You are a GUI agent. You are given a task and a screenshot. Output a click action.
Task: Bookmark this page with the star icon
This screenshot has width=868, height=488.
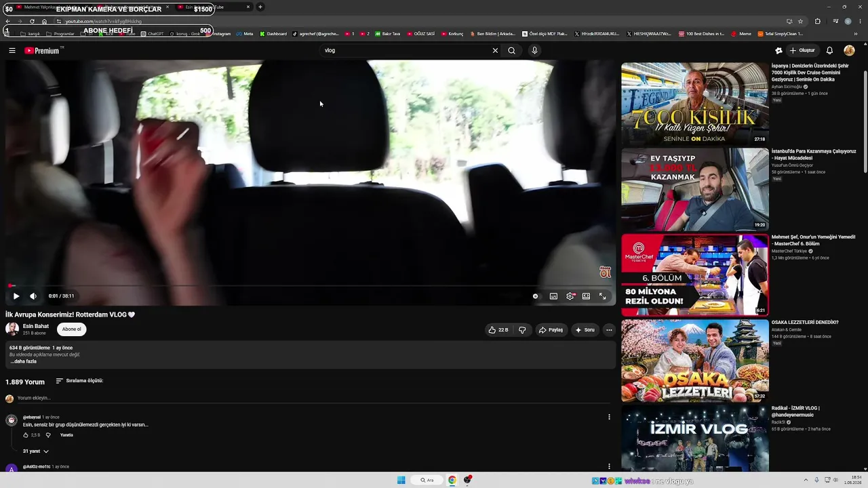800,21
